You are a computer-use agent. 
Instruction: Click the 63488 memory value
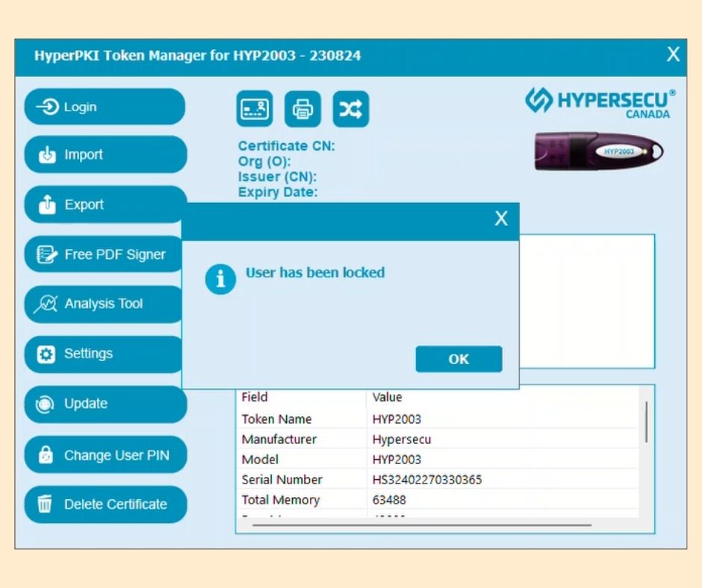(389, 500)
